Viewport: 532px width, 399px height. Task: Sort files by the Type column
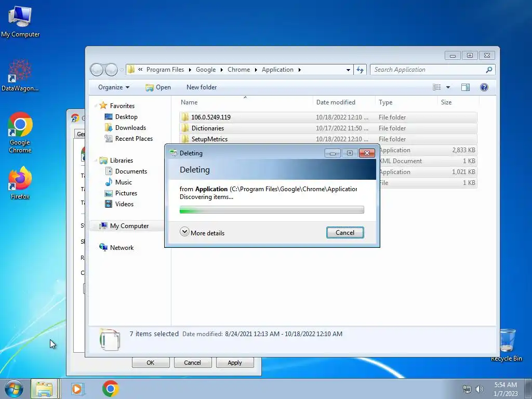coord(406,102)
